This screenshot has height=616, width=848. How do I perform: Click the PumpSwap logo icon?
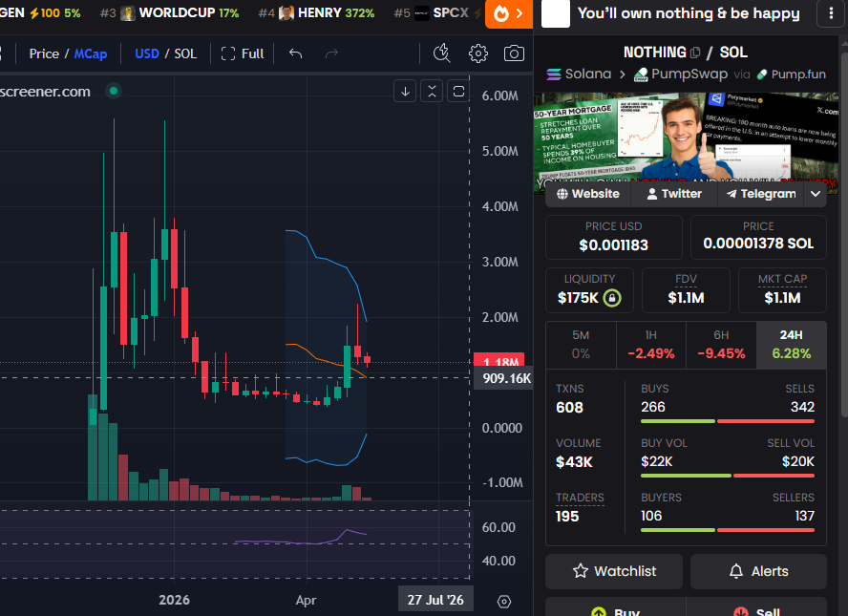coord(641,74)
